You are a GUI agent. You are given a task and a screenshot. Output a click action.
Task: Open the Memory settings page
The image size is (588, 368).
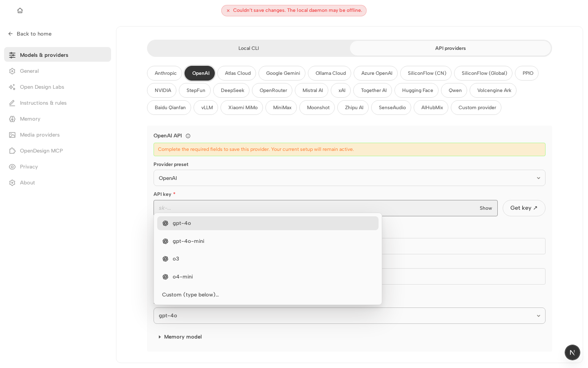pyautogui.click(x=58, y=119)
